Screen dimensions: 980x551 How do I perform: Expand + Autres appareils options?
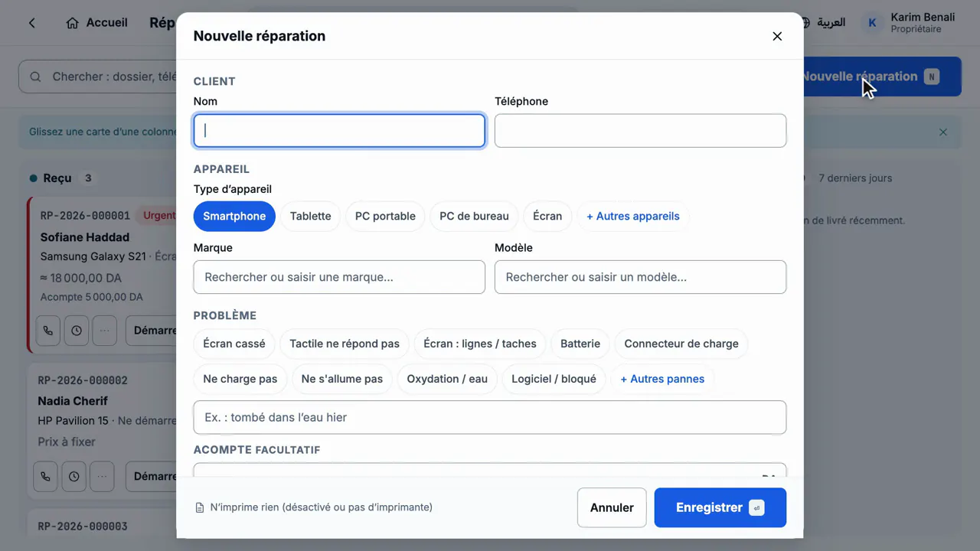coord(633,217)
